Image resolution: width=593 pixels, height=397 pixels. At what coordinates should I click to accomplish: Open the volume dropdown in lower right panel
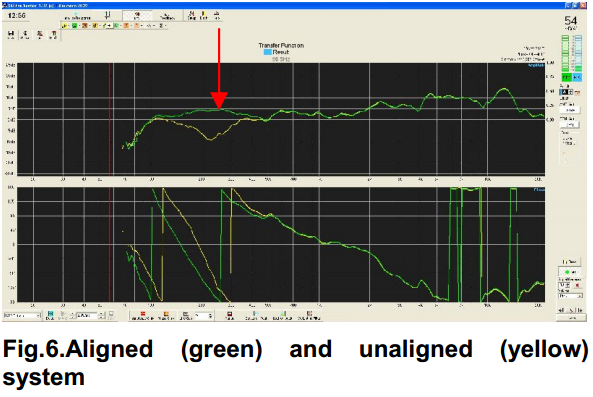click(x=570, y=296)
